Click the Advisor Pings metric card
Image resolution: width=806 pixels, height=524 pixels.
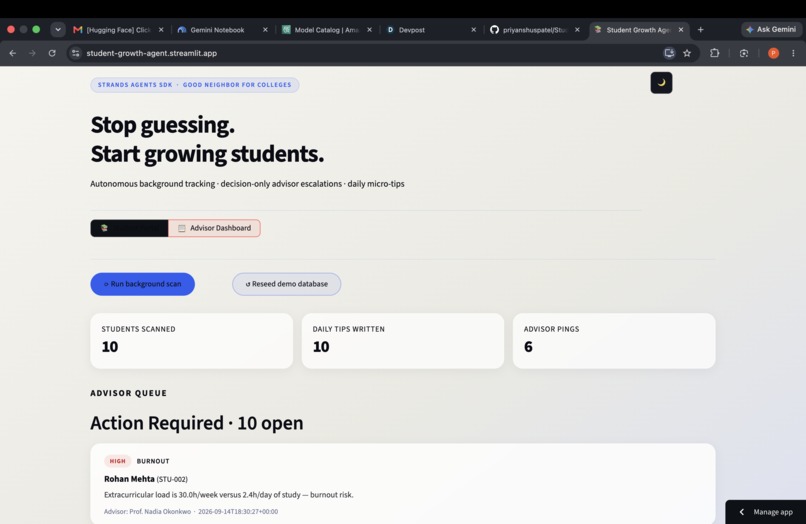[x=614, y=341]
